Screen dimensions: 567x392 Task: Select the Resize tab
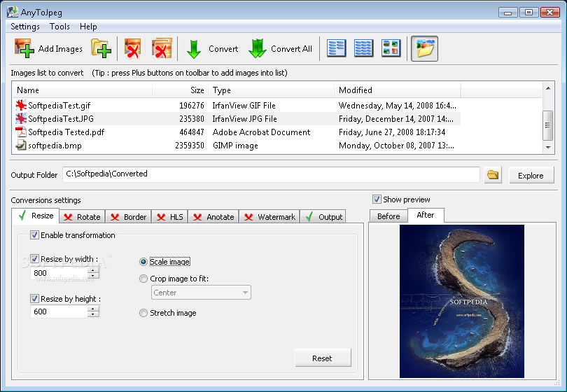coord(36,216)
